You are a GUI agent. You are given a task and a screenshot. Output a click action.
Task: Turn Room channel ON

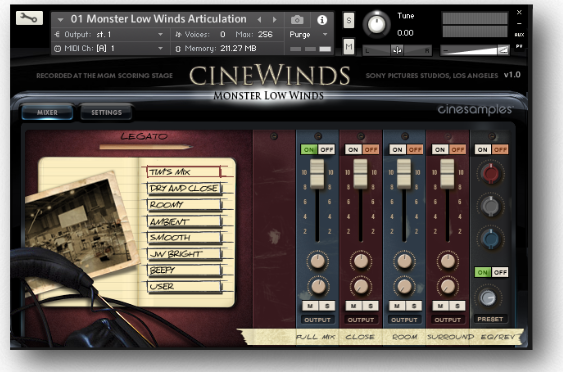[x=397, y=150]
